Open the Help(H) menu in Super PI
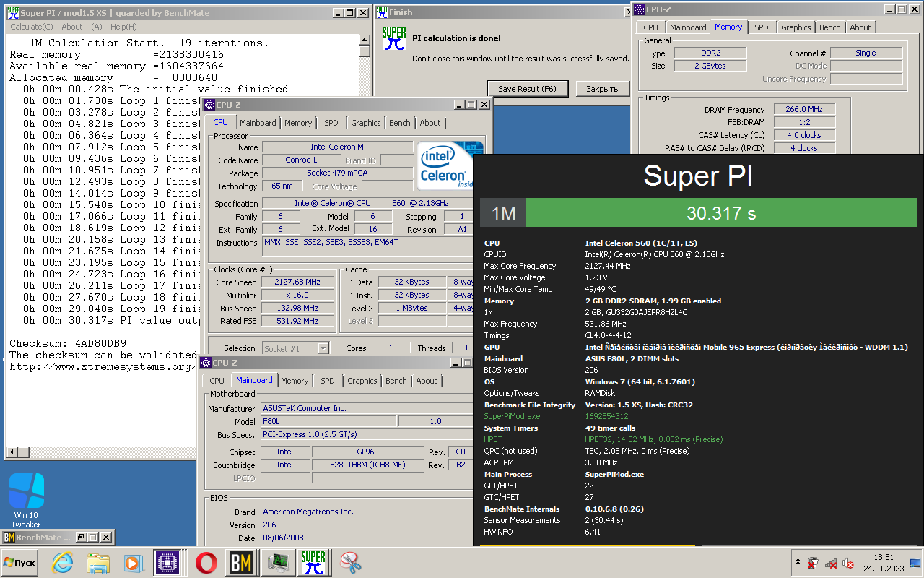924x578 pixels. [123, 27]
